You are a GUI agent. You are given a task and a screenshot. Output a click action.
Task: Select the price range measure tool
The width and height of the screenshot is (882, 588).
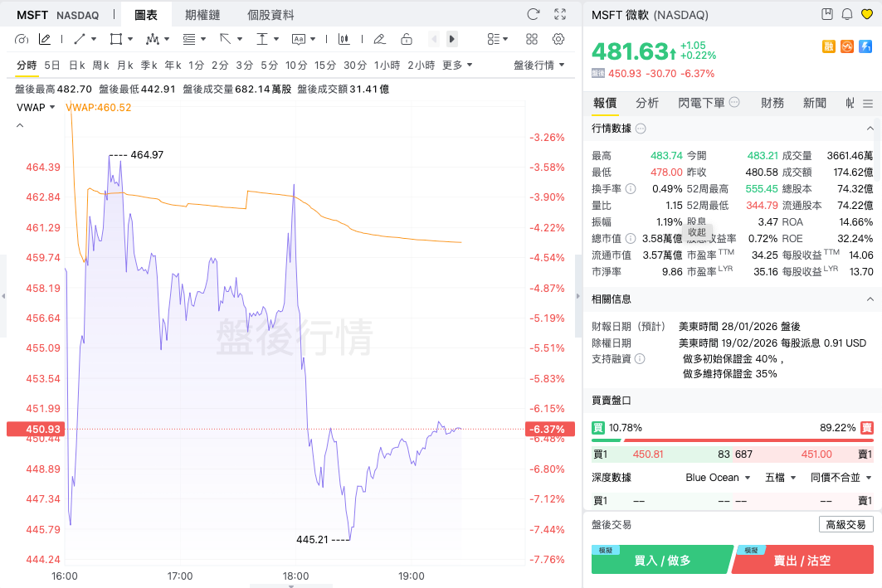261,39
